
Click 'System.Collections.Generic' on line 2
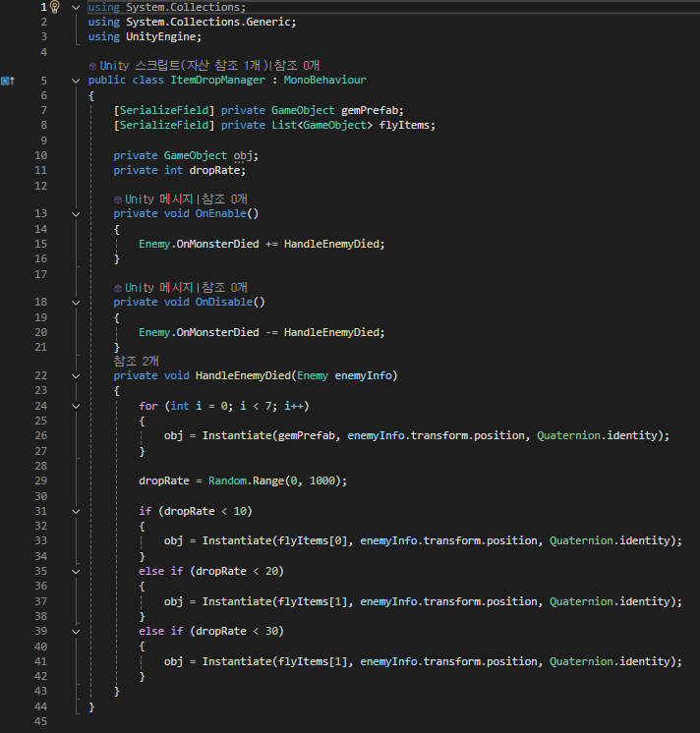[208, 22]
